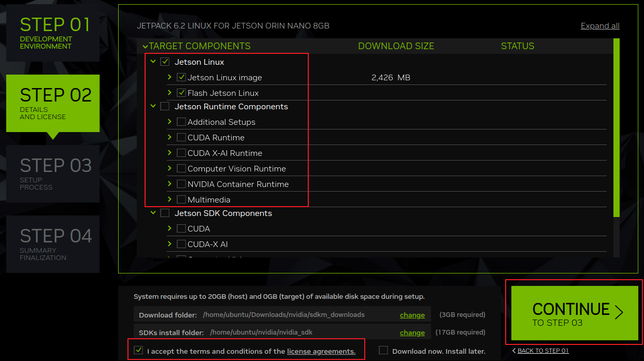The image size is (644, 361).
Task: Check the NVIDIA Container Runtime checkbox
Action: pyautogui.click(x=181, y=184)
